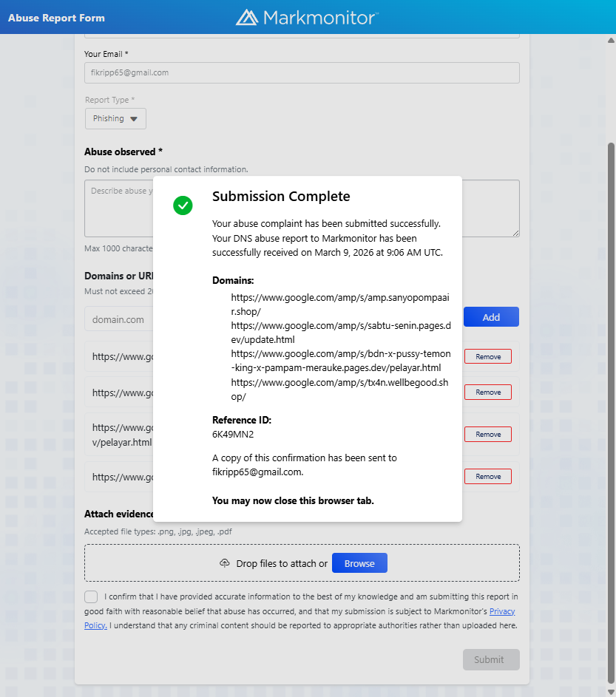Click the Reference ID 6K49MN2 value
Screen dimensions: 616x697
tap(233, 435)
